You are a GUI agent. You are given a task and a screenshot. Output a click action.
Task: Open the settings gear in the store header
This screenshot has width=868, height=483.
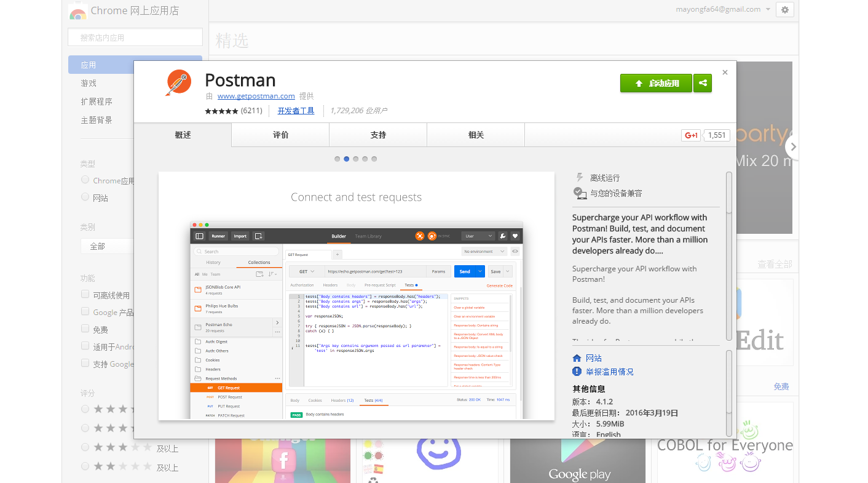point(785,10)
